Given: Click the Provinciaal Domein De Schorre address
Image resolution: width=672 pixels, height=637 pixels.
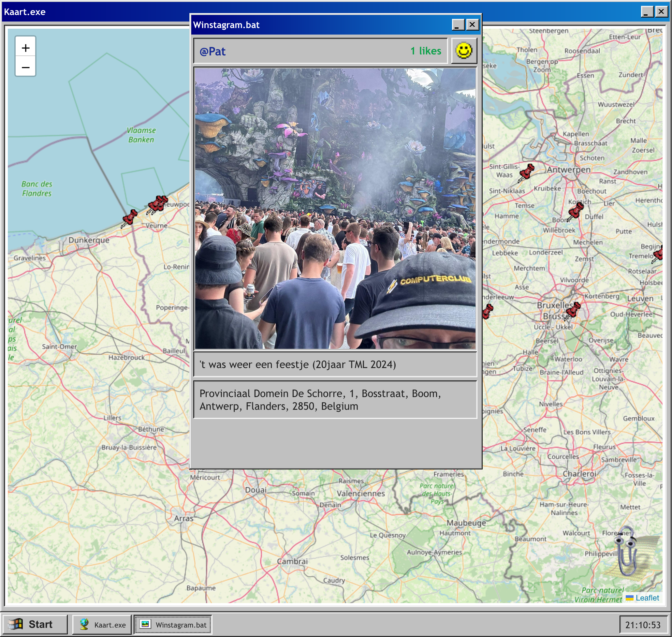Looking at the screenshot, I should coord(320,400).
